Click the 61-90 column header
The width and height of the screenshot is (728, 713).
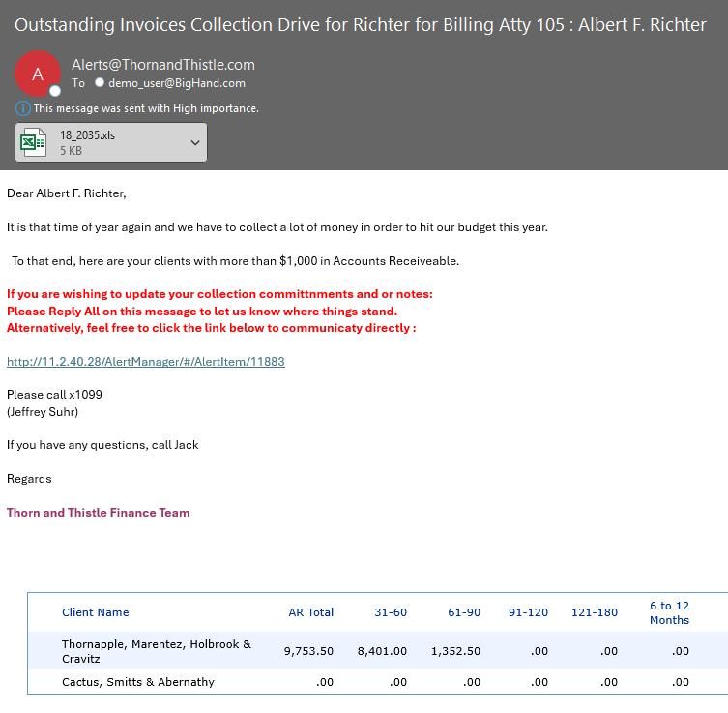464,612
